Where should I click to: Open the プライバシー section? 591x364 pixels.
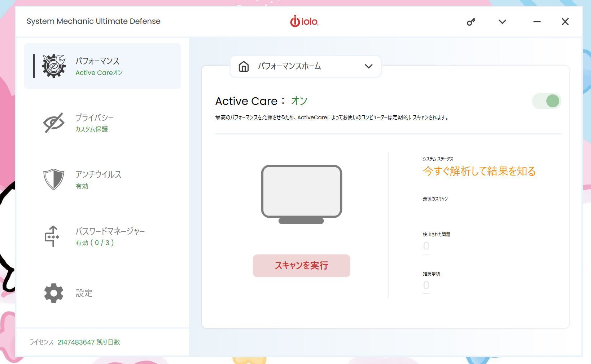click(102, 123)
